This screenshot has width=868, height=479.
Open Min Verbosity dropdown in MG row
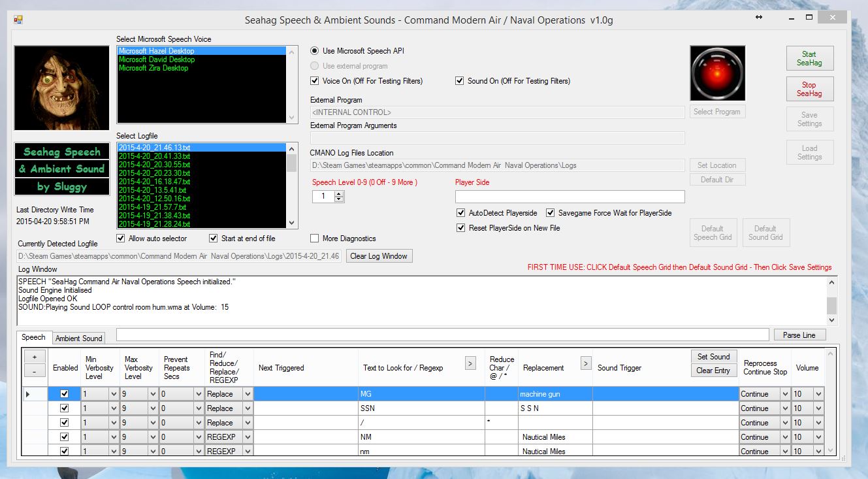(114, 394)
